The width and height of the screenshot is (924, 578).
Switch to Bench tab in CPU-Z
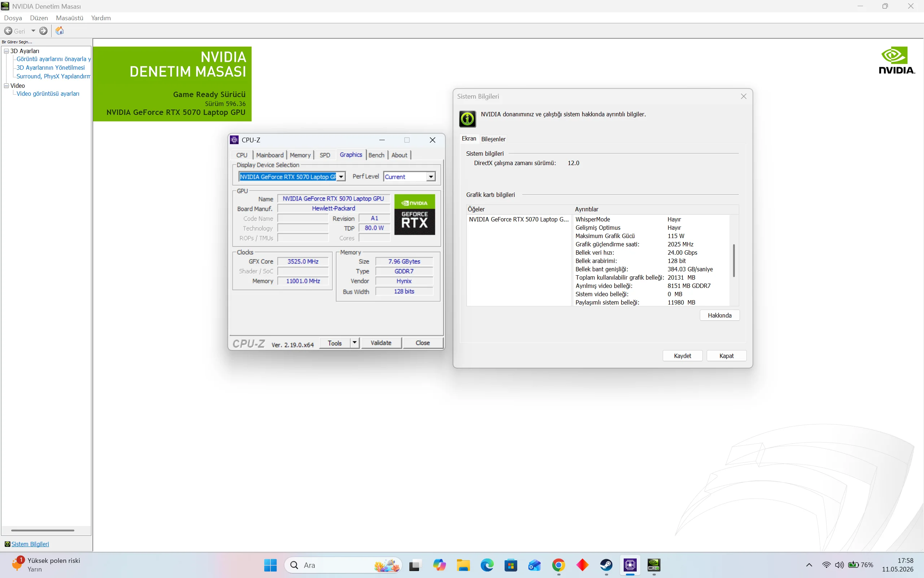(376, 155)
